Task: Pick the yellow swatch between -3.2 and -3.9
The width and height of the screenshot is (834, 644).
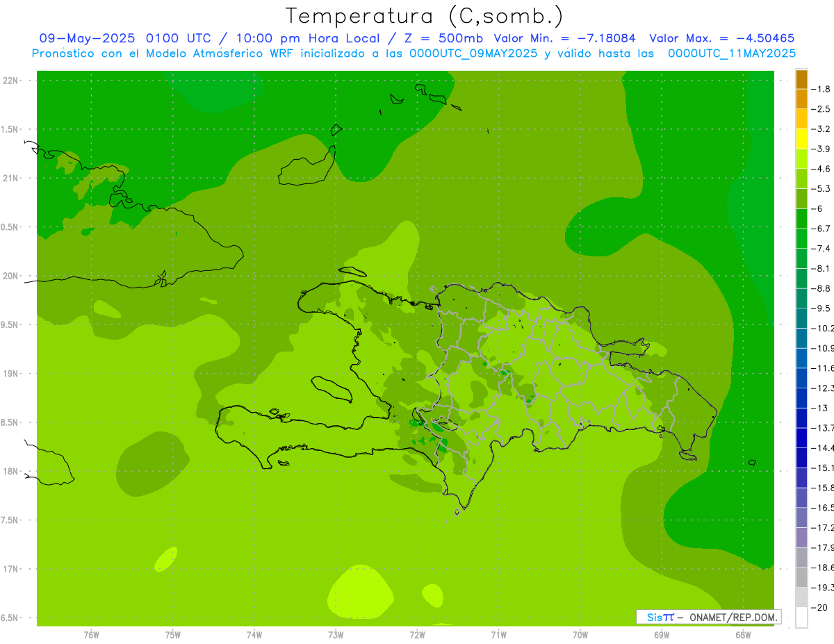Action: pos(801,139)
